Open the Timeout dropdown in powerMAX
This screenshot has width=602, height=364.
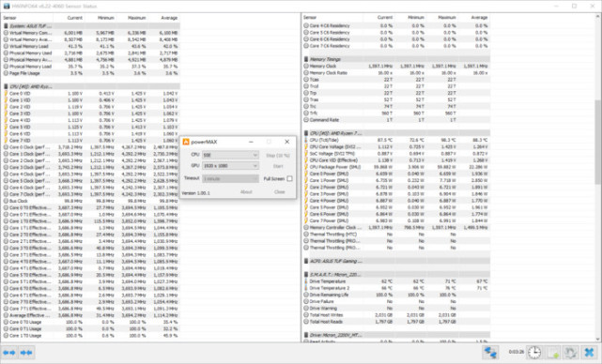[230, 179]
